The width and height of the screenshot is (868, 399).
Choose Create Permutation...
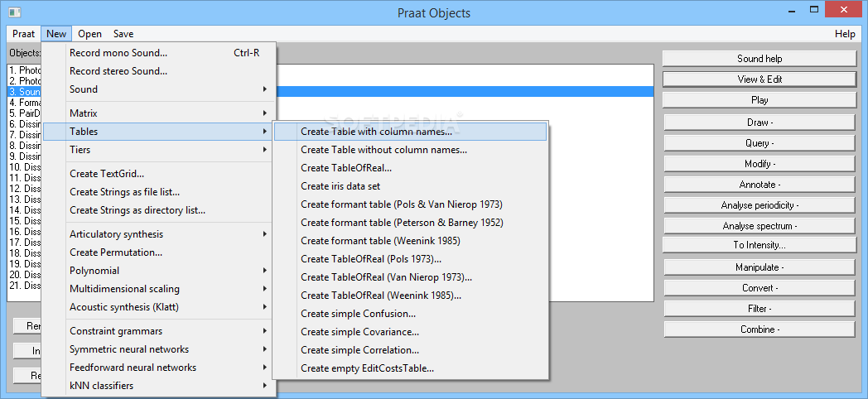(159, 252)
